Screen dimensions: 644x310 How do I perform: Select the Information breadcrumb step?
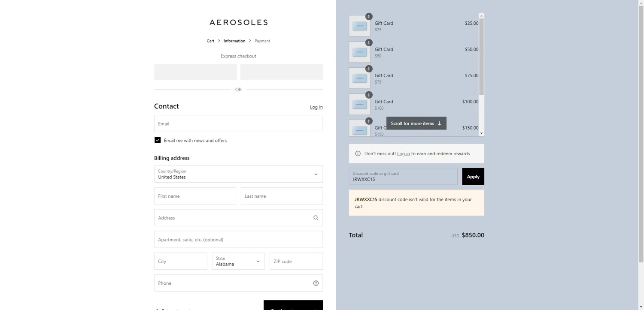pyautogui.click(x=234, y=41)
